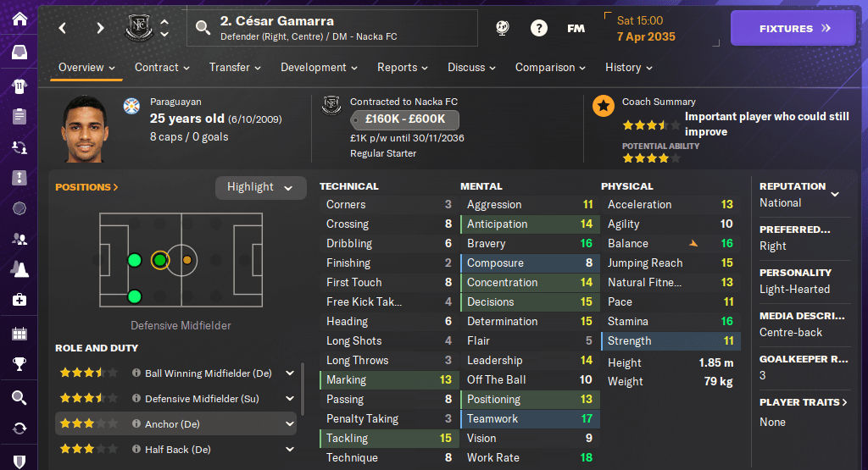This screenshot has width=868, height=470.
Task: Select the central midfield orange dot on pitch
Action: pyautogui.click(x=186, y=260)
